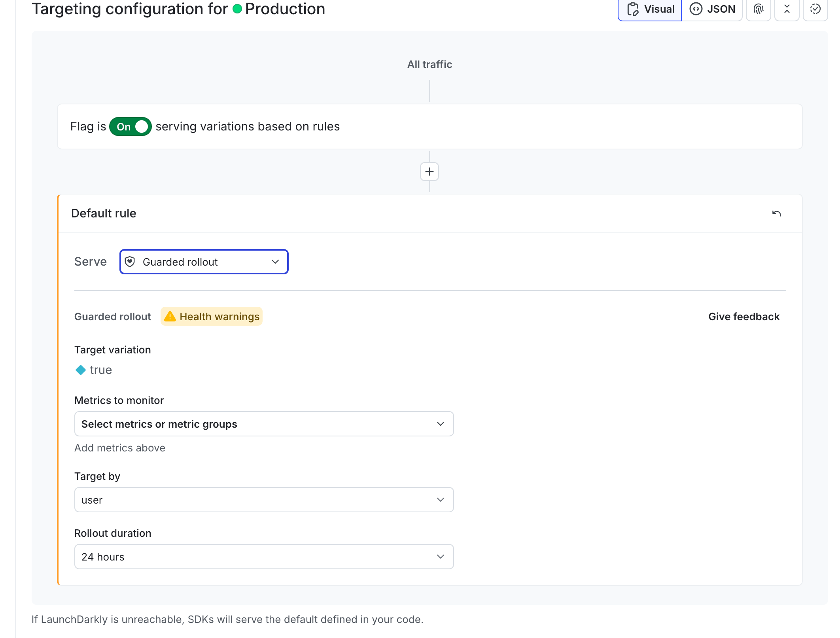Switch to the JSON view tab
Screen dimensions: 840x638
(712, 9)
